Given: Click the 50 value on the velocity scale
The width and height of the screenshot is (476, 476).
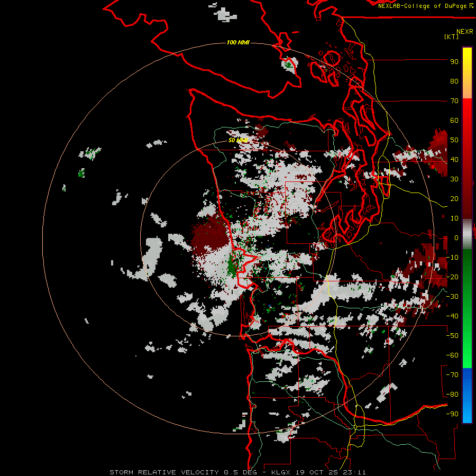Looking at the screenshot, I should coord(454,140).
